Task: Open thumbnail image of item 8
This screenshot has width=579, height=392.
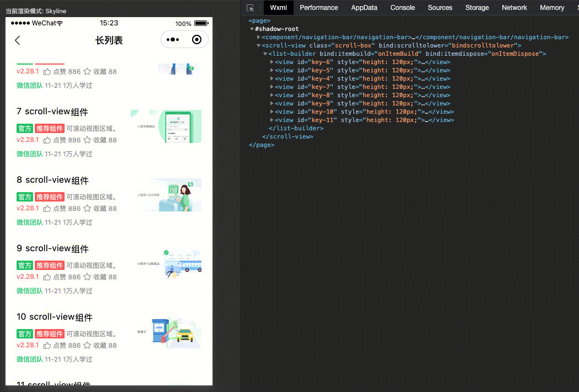Action: pyautogui.click(x=166, y=195)
